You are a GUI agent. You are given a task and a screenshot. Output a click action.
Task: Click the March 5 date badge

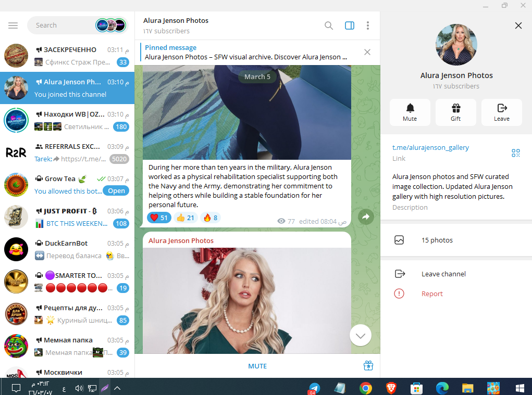257,77
